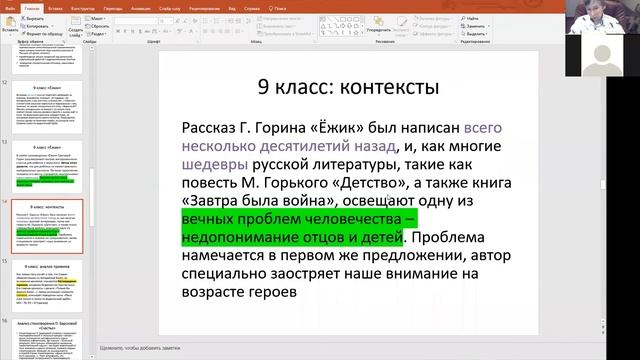Go to next slide using bottom scroll arrow
640x360 pixels.
[x=603, y=332]
